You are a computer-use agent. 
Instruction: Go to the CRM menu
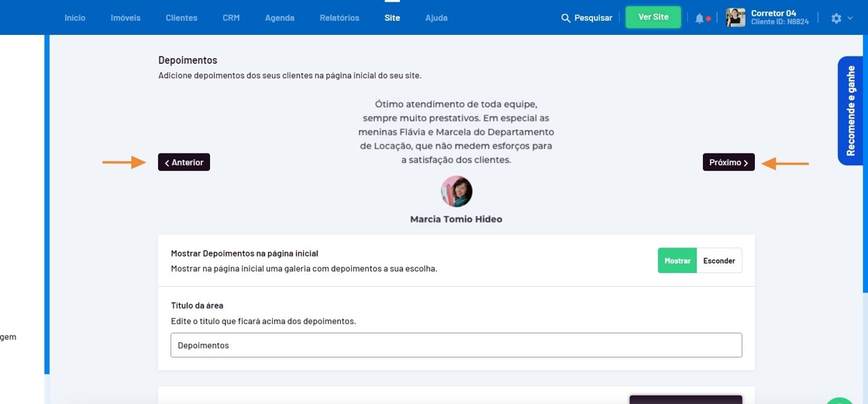tap(231, 18)
